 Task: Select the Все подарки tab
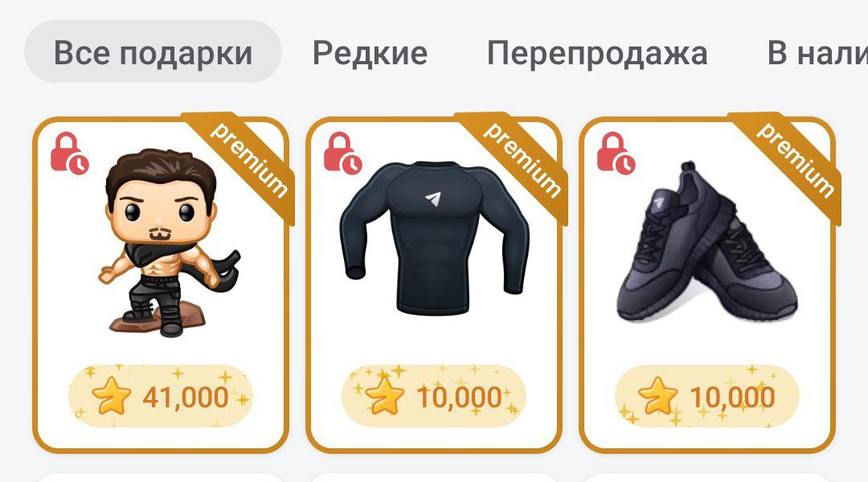[x=153, y=52]
